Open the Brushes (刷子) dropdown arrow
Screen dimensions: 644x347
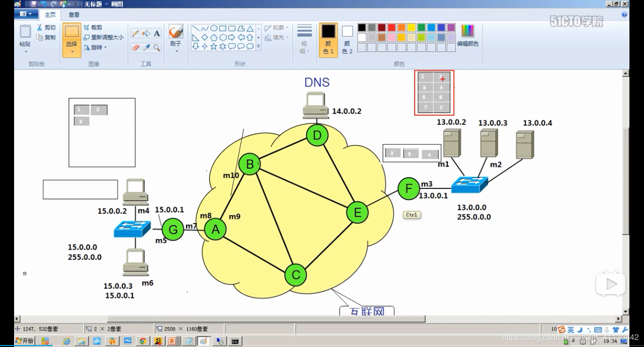[176, 51]
